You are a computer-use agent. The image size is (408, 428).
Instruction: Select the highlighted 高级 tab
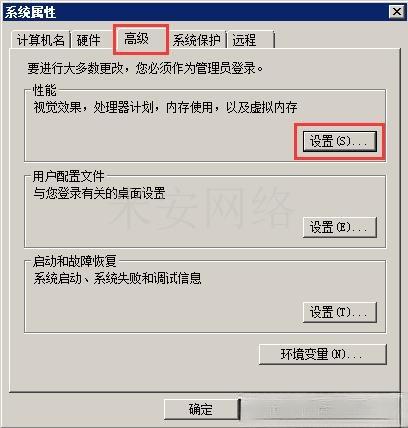pos(136,39)
